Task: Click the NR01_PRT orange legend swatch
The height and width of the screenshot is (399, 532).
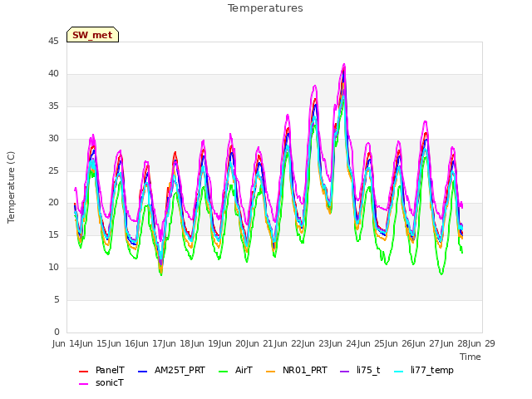Action: click(270, 372)
